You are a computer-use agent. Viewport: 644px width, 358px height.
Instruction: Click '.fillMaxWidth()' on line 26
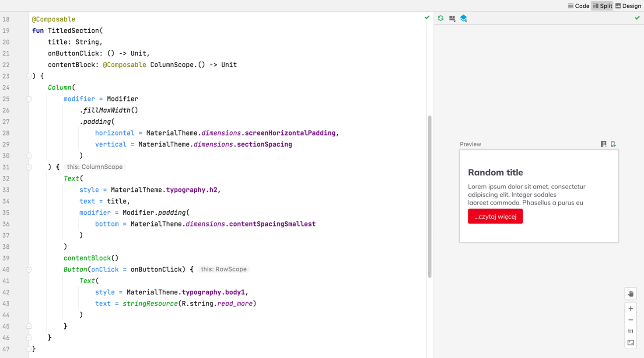coord(108,110)
